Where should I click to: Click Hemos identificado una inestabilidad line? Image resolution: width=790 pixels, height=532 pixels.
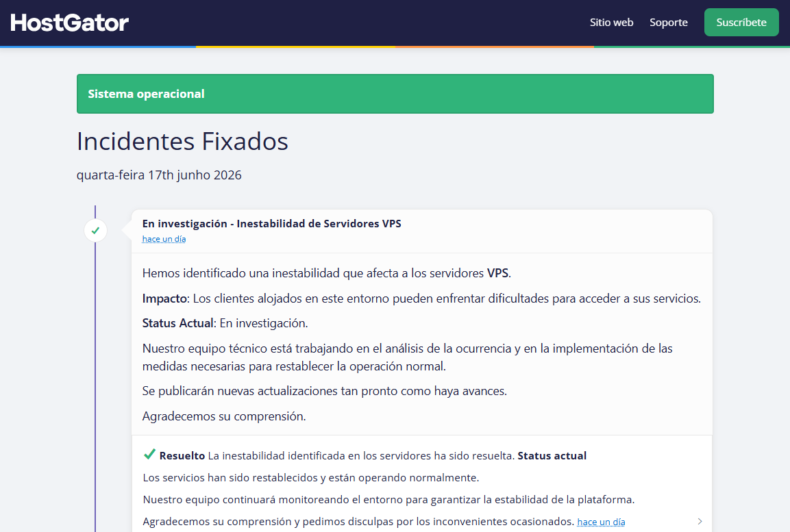326,273
